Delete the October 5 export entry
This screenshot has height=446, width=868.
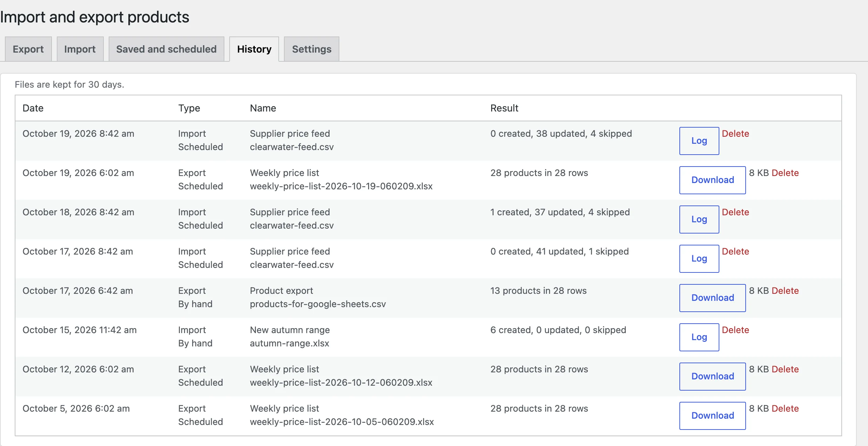tap(785, 408)
